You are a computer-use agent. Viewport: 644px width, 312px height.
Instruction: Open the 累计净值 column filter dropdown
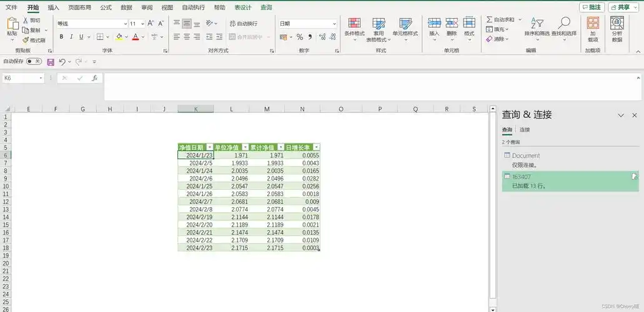[280, 147]
